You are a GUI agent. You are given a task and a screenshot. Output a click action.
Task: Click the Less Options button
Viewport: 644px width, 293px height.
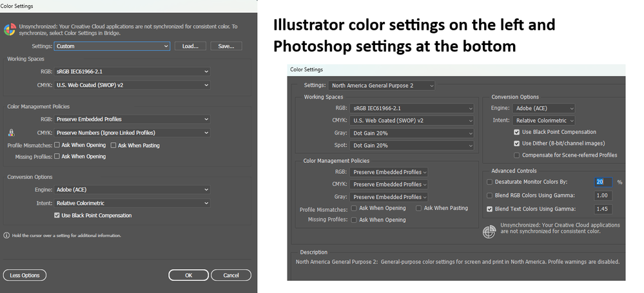[24, 275]
